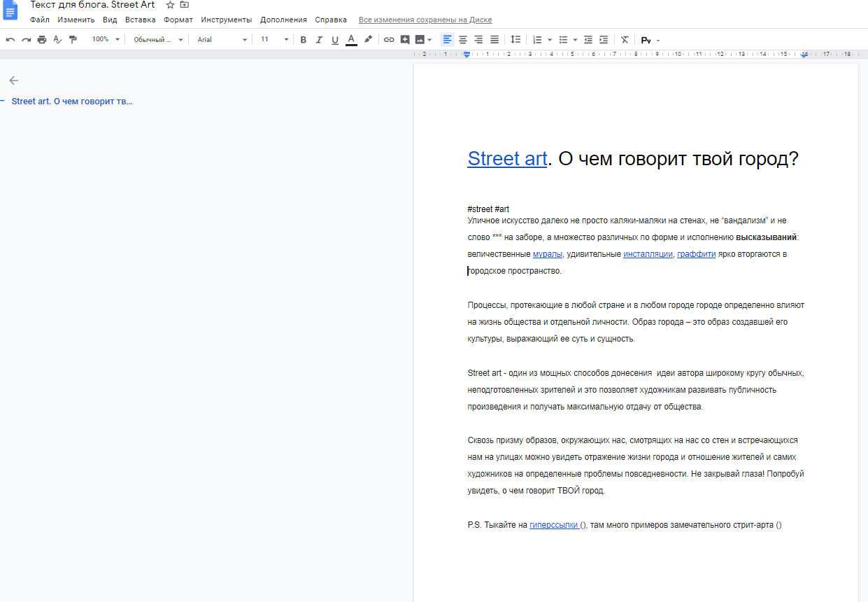Center align the text
Image resolution: width=868 pixels, height=602 pixels.
coord(463,40)
